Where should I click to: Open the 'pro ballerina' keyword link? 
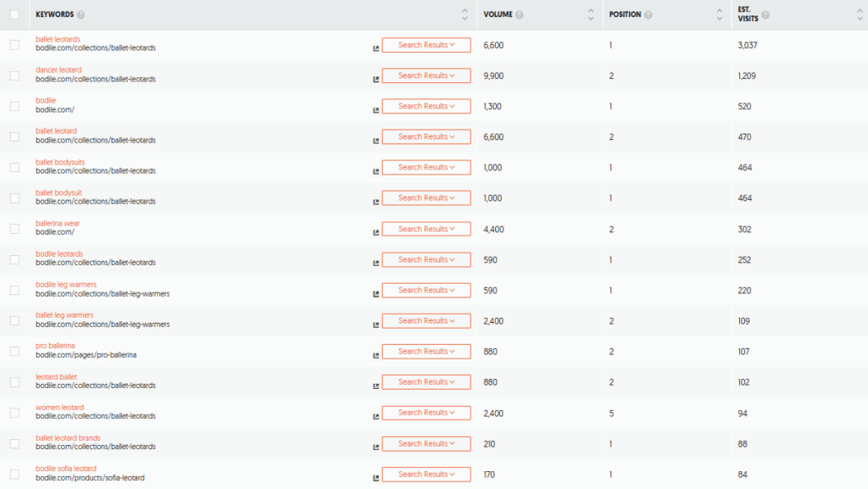click(55, 346)
